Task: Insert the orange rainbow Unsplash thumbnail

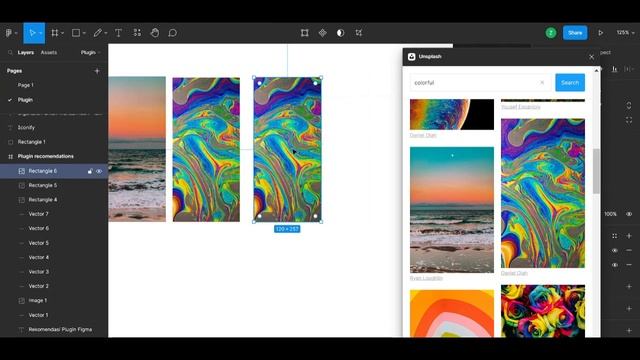Action: (x=452, y=313)
